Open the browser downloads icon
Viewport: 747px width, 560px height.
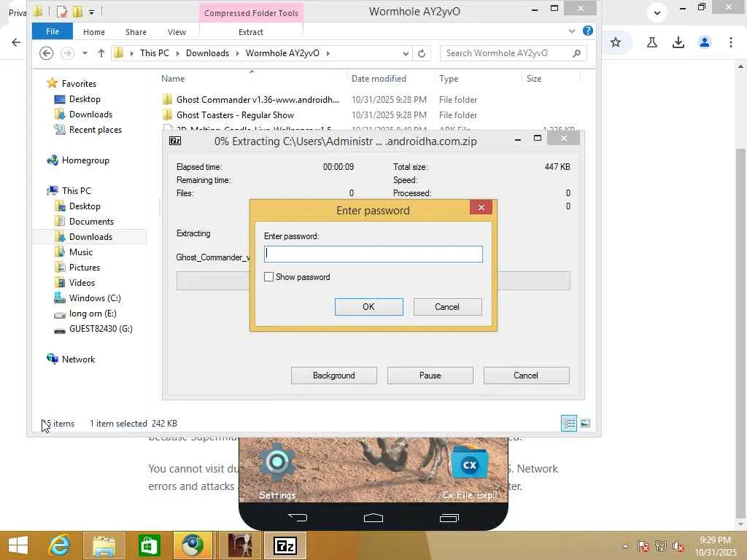[678, 42]
